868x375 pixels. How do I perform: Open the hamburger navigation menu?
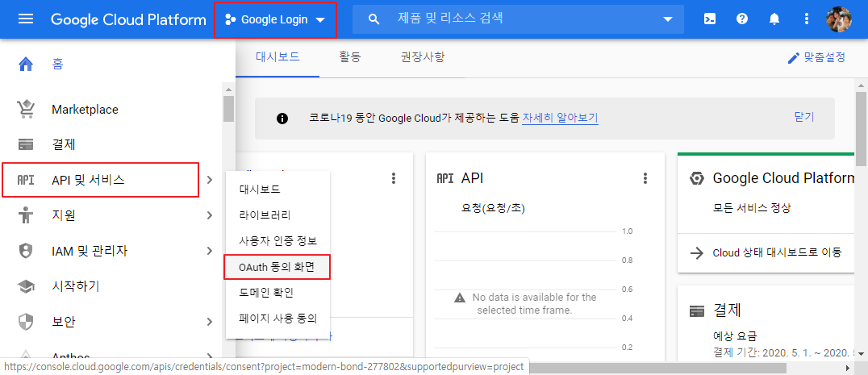(x=26, y=19)
